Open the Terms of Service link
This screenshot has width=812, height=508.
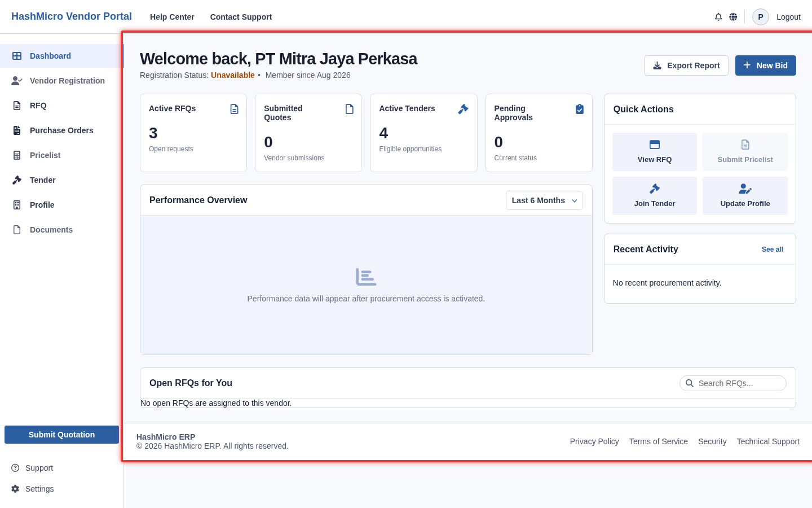tap(659, 441)
